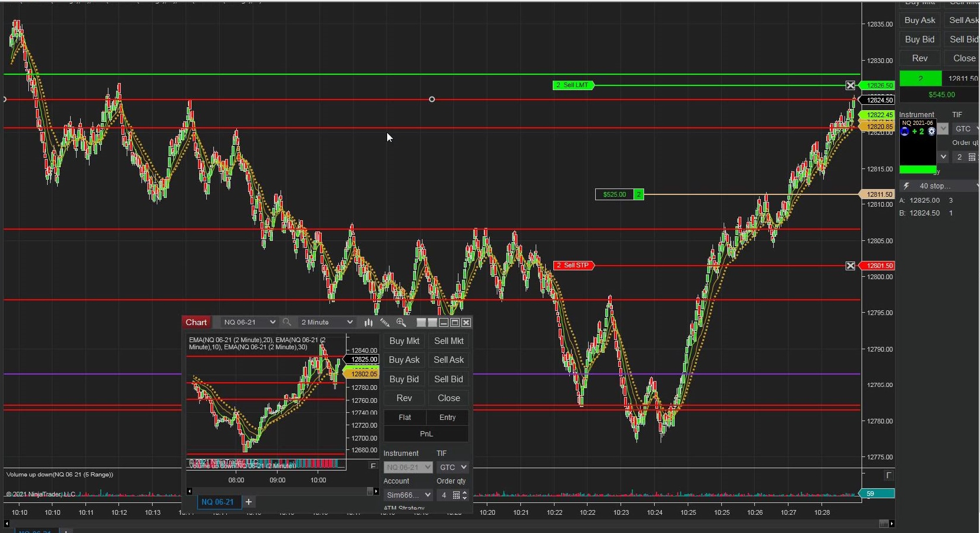The image size is (980, 533).
Task: Click Close position button in small chart window
Action: point(449,398)
